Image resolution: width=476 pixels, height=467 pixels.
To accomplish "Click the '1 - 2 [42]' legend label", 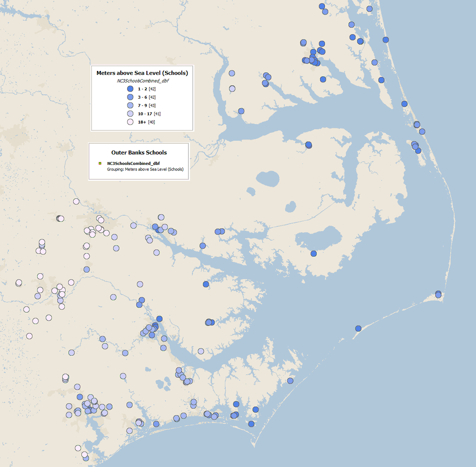I will (146, 89).
